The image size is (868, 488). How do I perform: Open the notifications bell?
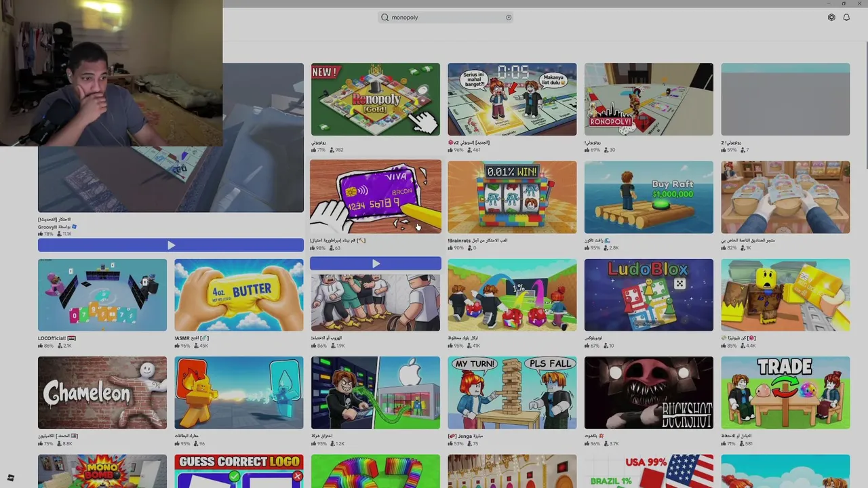(x=846, y=18)
